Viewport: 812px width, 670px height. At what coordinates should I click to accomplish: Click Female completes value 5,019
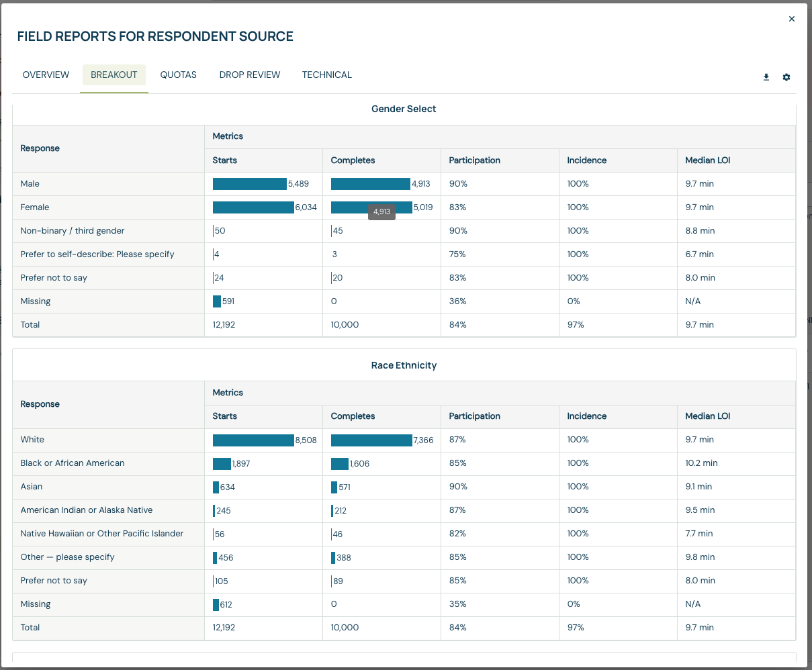tap(423, 207)
